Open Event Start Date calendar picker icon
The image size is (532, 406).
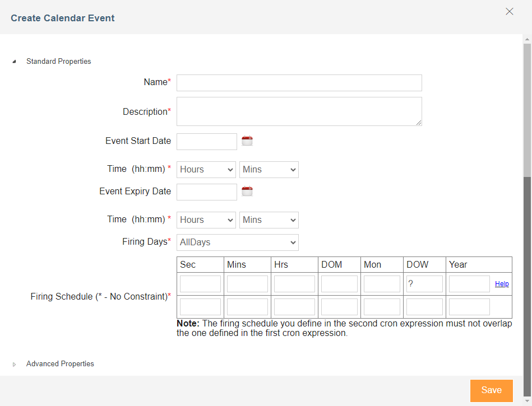click(247, 141)
